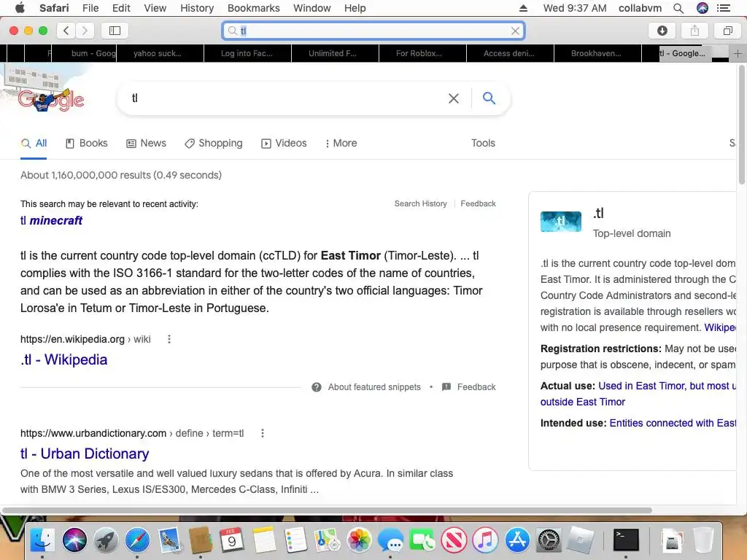Open Music from the Dock

pyautogui.click(x=485, y=540)
